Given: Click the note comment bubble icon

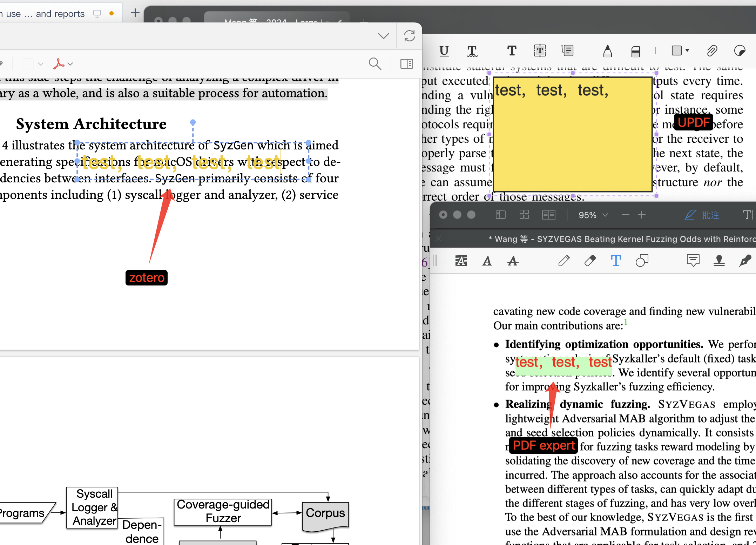Looking at the screenshot, I should (693, 261).
